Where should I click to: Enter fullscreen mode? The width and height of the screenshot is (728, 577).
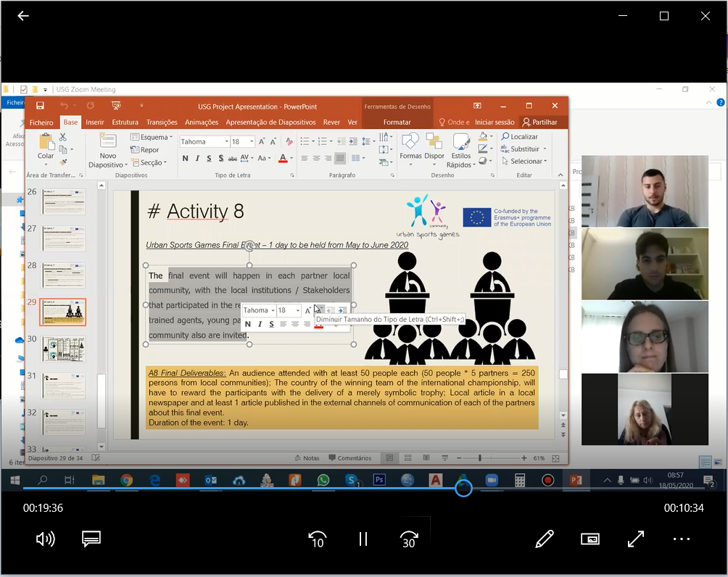click(x=636, y=539)
